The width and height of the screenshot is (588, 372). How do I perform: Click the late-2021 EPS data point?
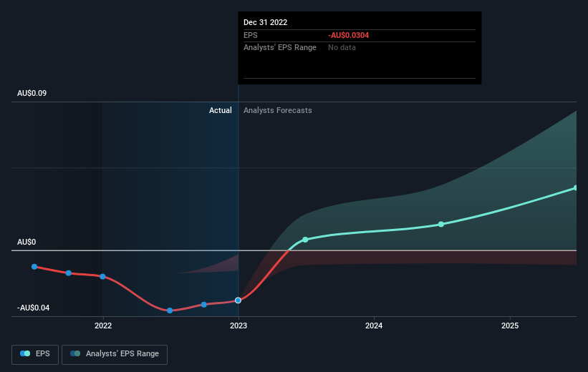[x=69, y=273]
